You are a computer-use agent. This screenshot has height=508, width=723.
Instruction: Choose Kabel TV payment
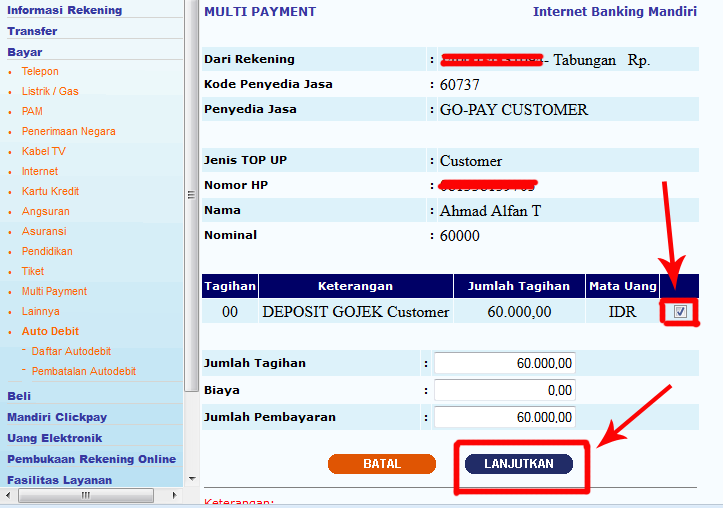pos(44,151)
